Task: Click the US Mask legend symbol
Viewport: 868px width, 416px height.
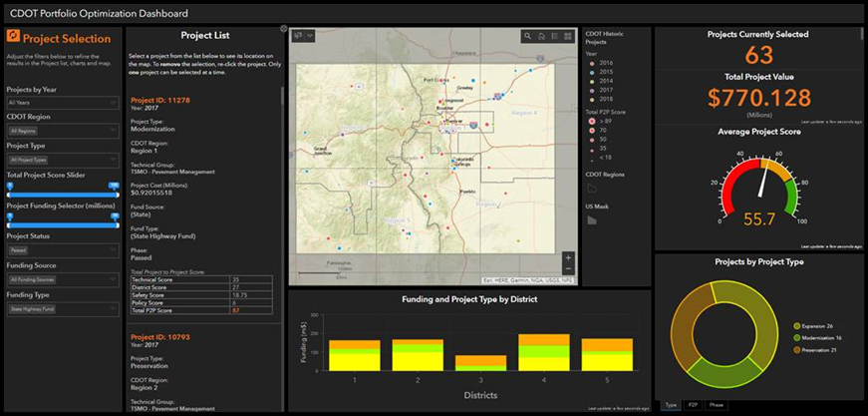Action: [592, 220]
